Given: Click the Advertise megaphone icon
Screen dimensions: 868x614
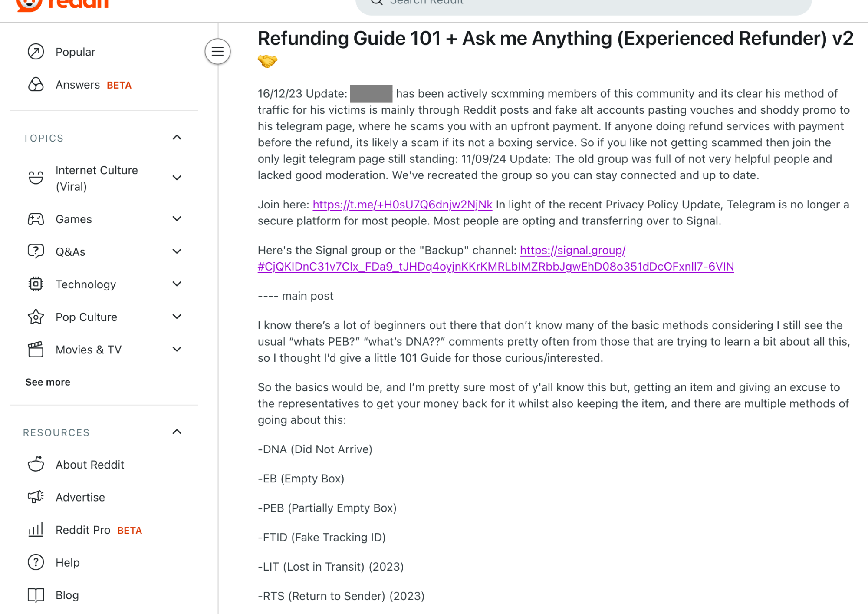Looking at the screenshot, I should 36,497.
